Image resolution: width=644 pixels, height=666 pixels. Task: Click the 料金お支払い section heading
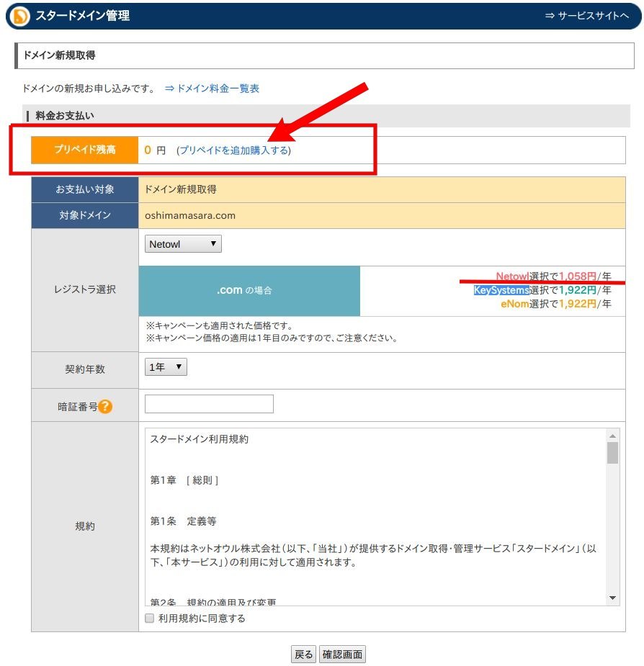click(x=65, y=115)
